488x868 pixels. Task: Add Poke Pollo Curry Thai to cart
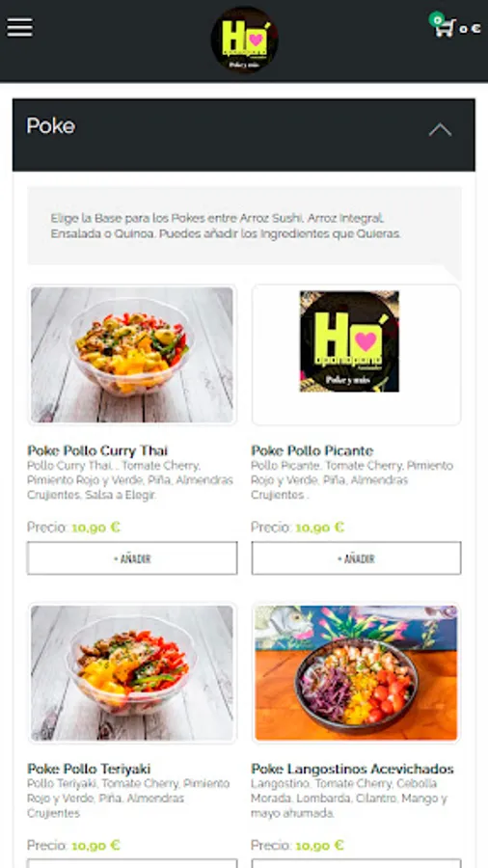click(x=132, y=558)
